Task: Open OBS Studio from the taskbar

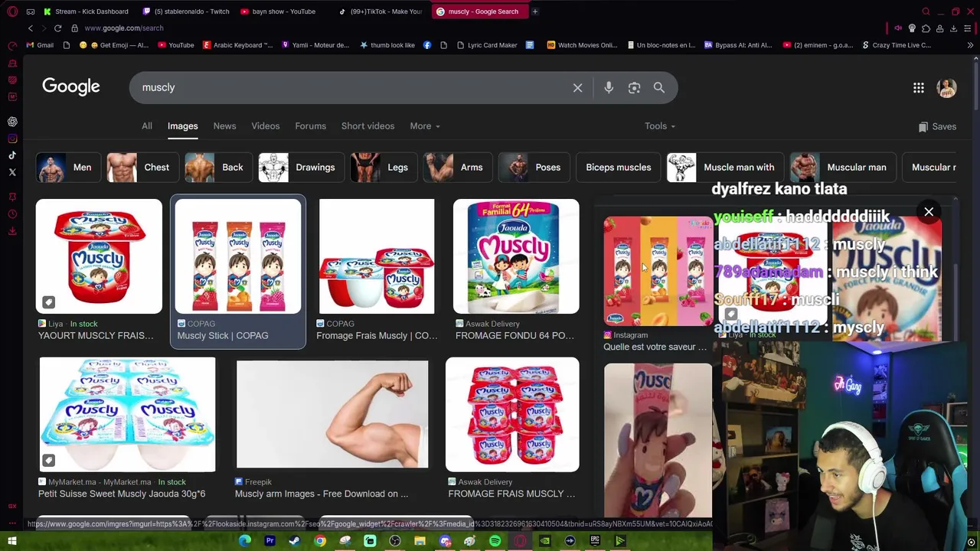Action: [x=395, y=541]
